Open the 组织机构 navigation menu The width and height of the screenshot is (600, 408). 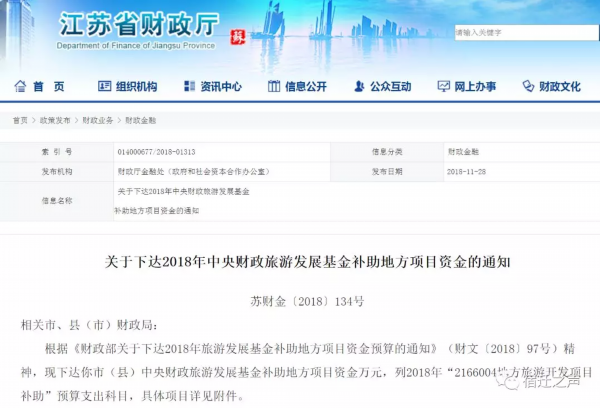coord(136,87)
